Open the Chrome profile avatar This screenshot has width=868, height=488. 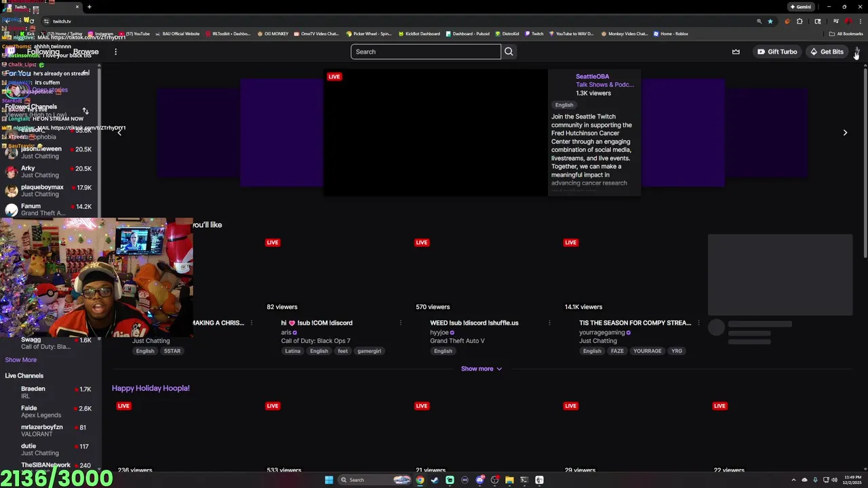point(848,21)
